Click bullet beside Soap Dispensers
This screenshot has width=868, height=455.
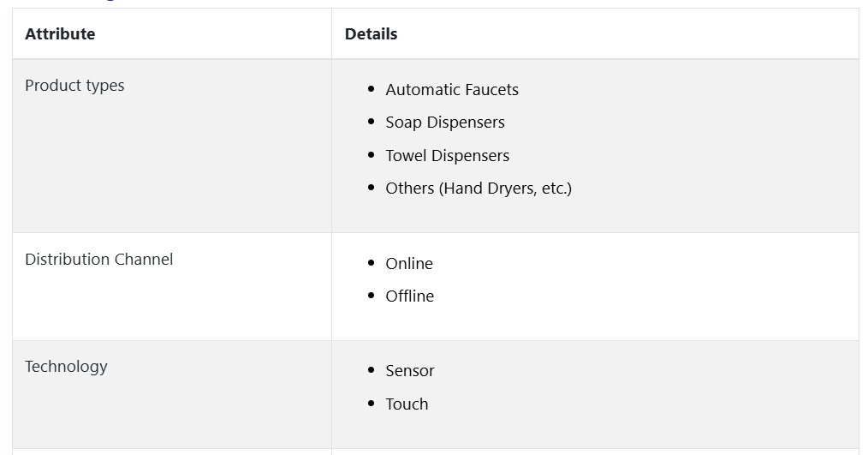coord(371,122)
